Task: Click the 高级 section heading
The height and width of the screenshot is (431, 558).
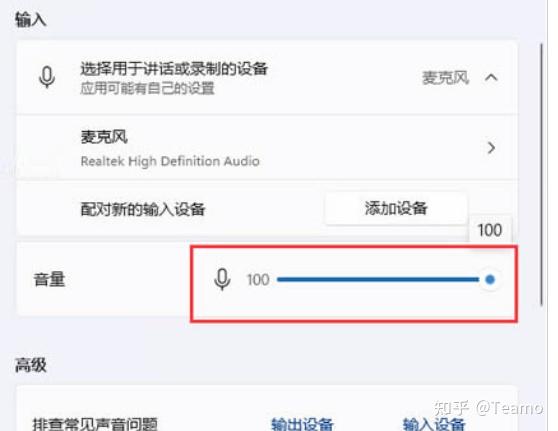Action: [x=31, y=365]
